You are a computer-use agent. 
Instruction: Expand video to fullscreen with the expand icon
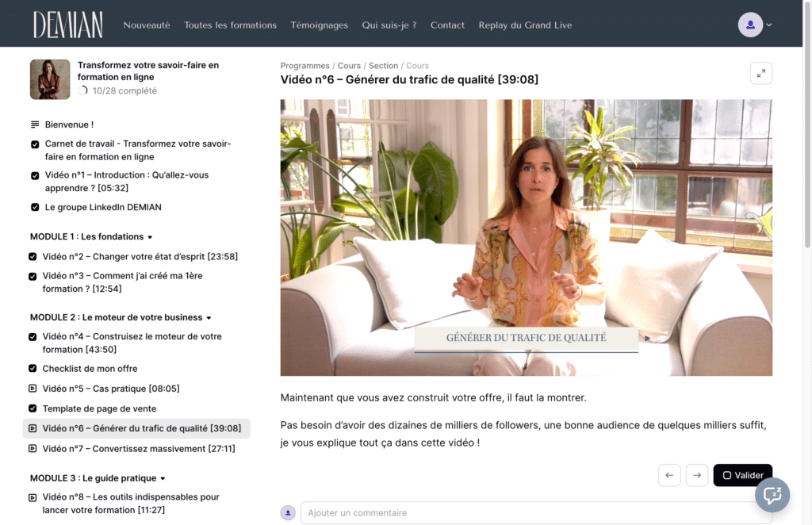(760, 73)
